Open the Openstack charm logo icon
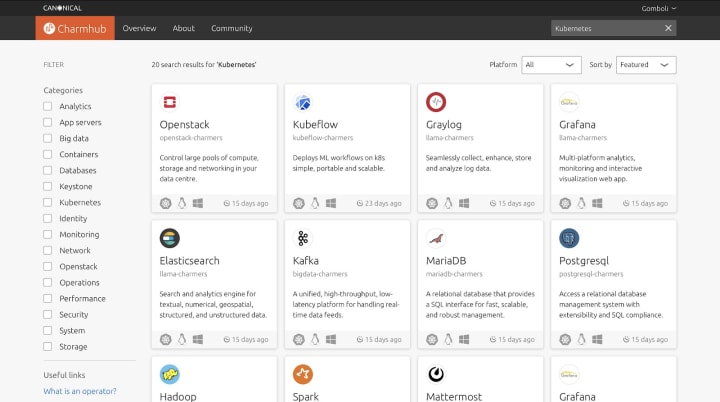Image resolution: width=720 pixels, height=402 pixels. (169, 102)
